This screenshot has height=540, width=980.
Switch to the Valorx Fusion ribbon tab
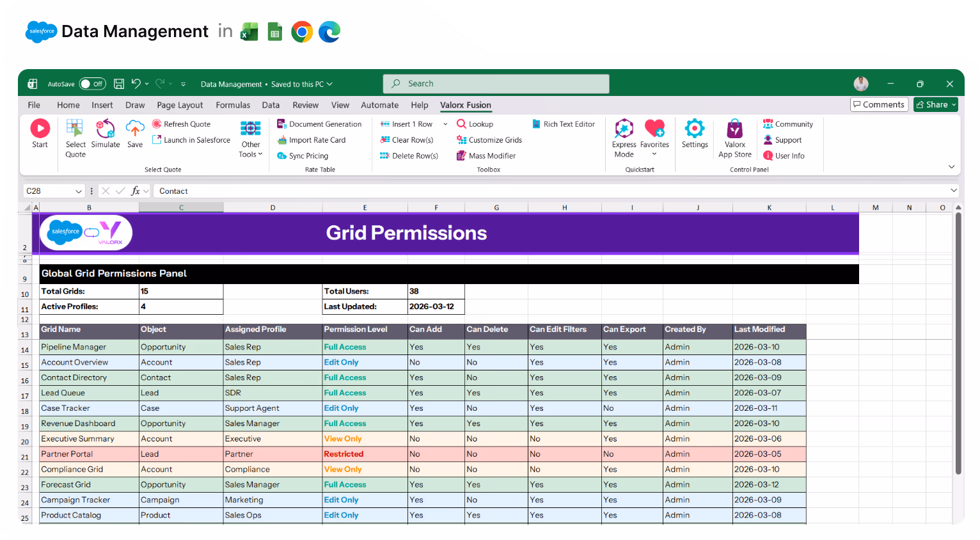[466, 105]
